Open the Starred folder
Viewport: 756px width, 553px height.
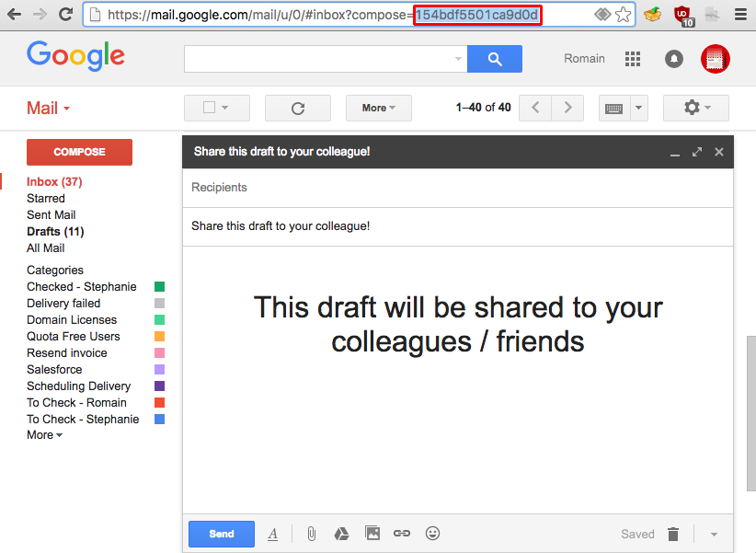pyautogui.click(x=46, y=198)
